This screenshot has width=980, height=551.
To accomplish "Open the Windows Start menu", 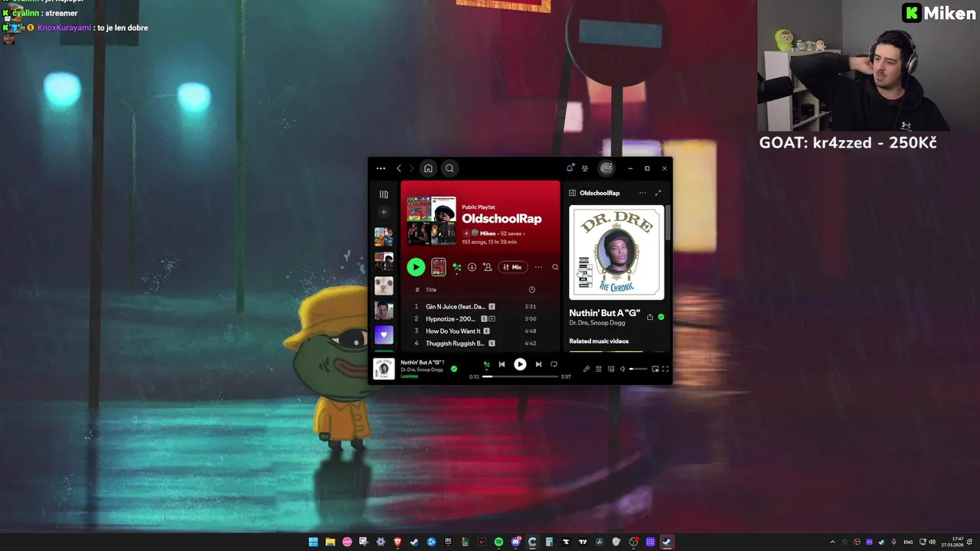I will 313,542.
